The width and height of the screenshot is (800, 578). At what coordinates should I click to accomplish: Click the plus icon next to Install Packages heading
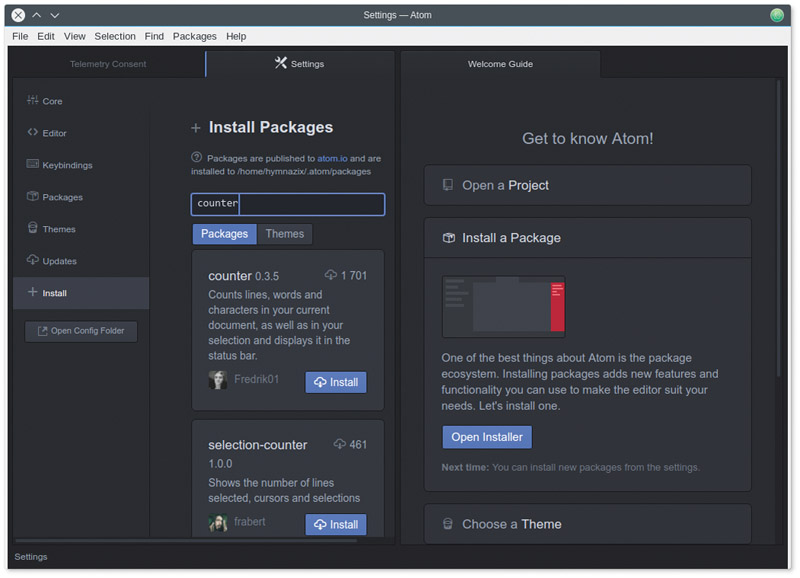pos(195,128)
